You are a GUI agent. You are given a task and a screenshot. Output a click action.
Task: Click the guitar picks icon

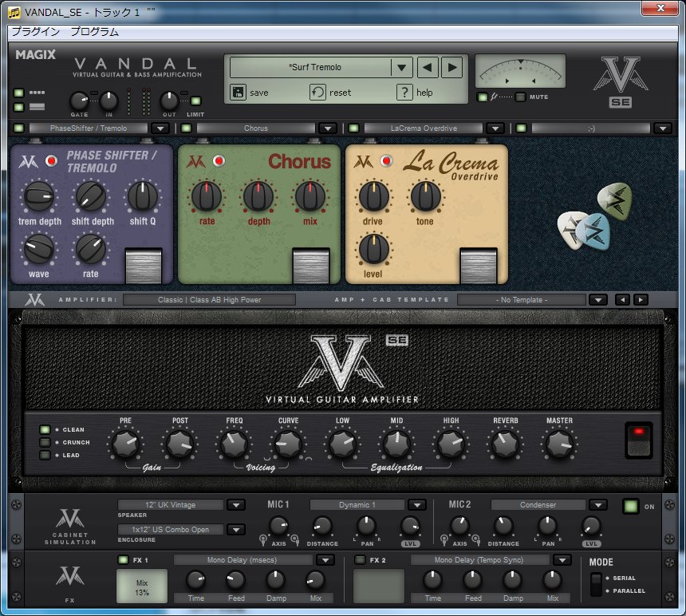pos(594,218)
